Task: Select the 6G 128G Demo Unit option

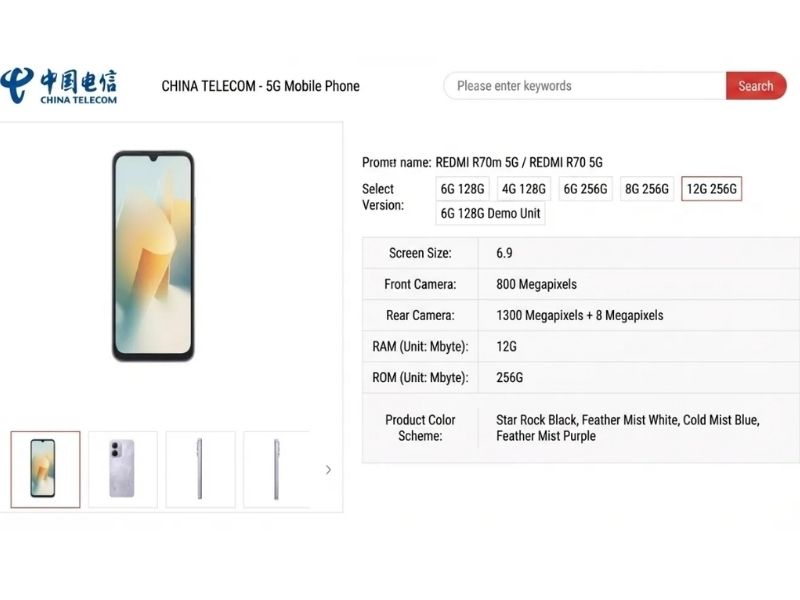Action: coord(490,213)
